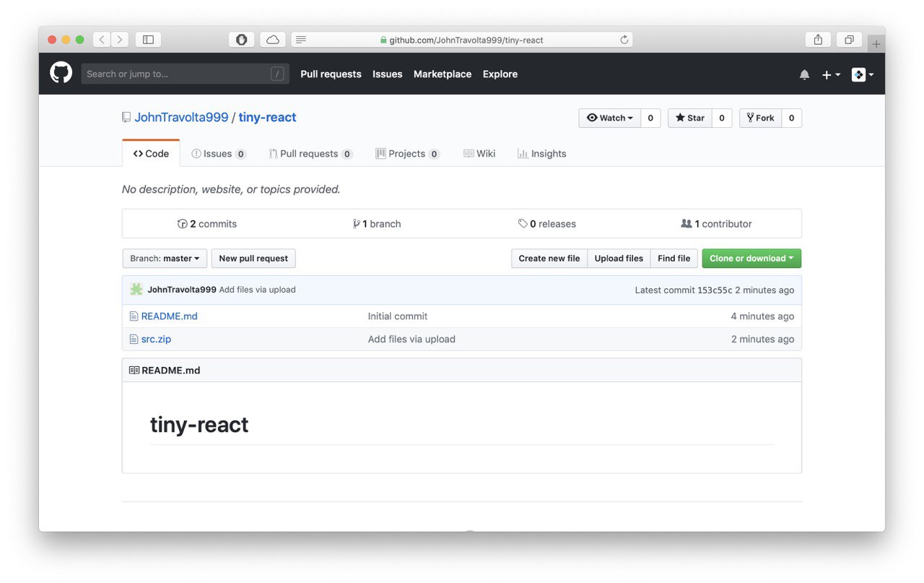
Task: Open JohnTravolta999 owner profile link in repo title
Action: click(x=181, y=117)
